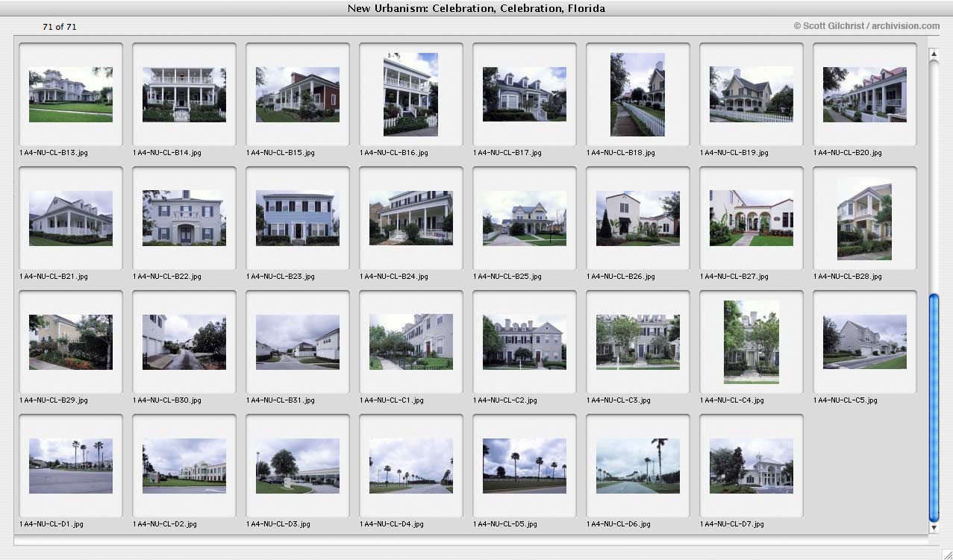
Task: Open the 1A4-NU-CL-B20.jpg thumbnail
Action: [x=865, y=95]
